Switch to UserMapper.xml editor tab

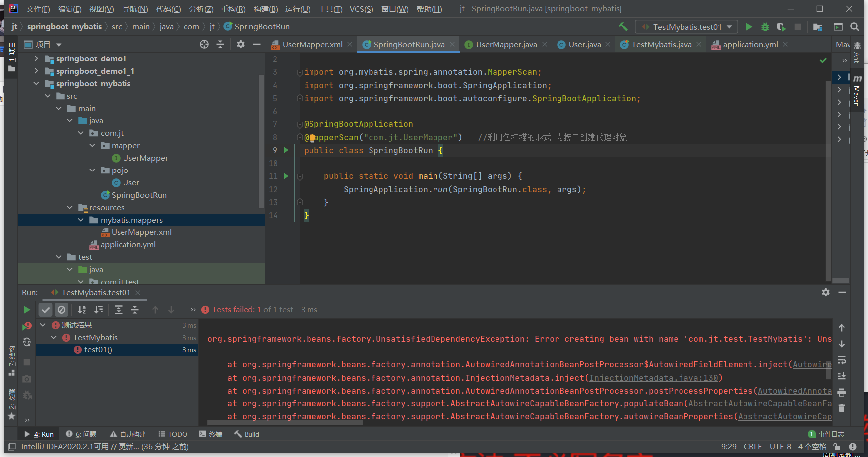click(x=312, y=45)
